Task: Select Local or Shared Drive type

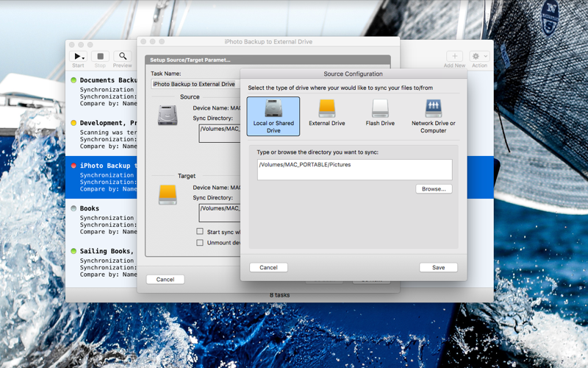Action: click(x=273, y=116)
